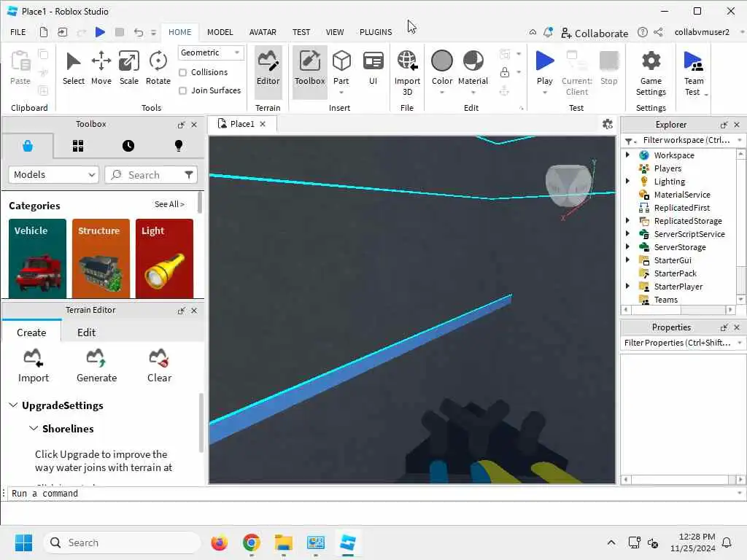Open Toolbox Recent clock tab

click(x=128, y=146)
